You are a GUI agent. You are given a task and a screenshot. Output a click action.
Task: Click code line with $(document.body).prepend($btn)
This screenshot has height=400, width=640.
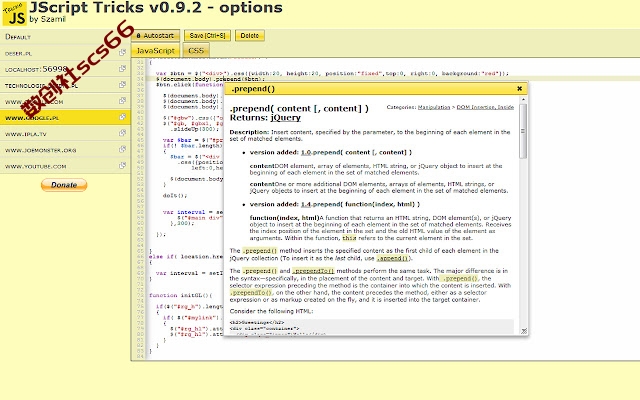210,79
